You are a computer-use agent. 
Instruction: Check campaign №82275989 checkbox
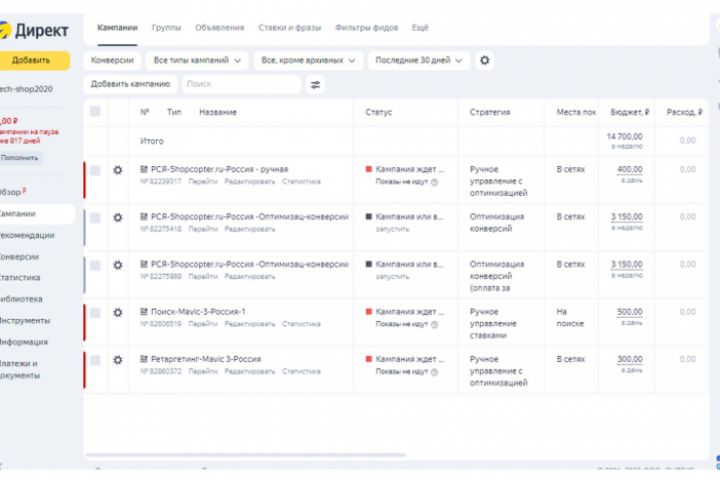[95, 265]
